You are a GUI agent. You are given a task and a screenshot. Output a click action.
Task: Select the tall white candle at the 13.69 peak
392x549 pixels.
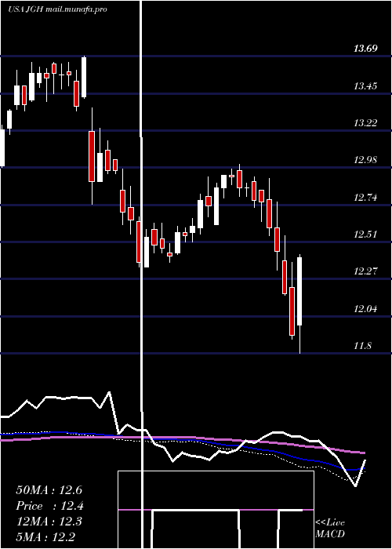84,77
